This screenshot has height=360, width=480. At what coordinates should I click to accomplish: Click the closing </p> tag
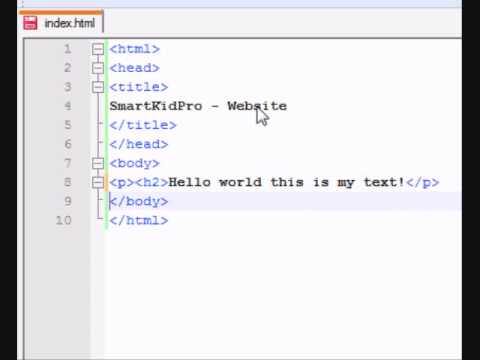click(x=423, y=183)
